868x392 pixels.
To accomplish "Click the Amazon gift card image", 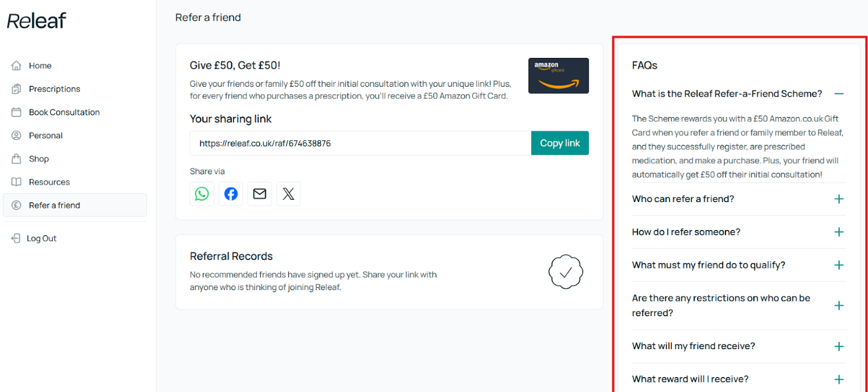I will pos(559,76).
